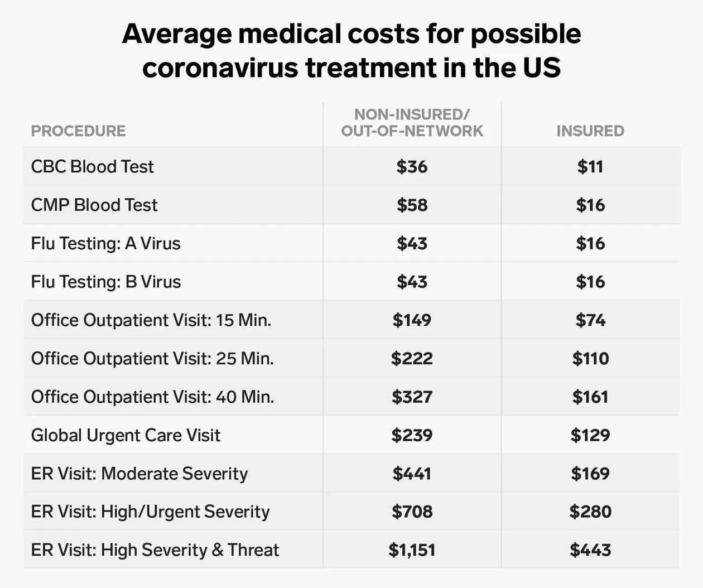Select the CMP Blood Test row label
Image resolution: width=703 pixels, height=588 pixels.
click(94, 205)
